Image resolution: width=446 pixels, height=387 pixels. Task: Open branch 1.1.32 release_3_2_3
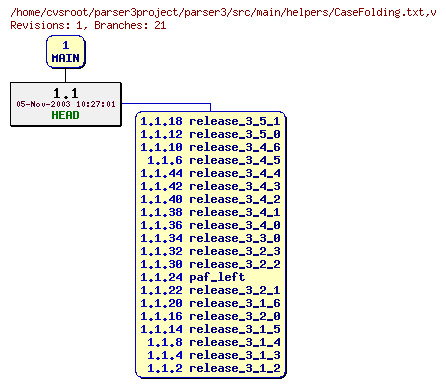[x=210, y=251]
